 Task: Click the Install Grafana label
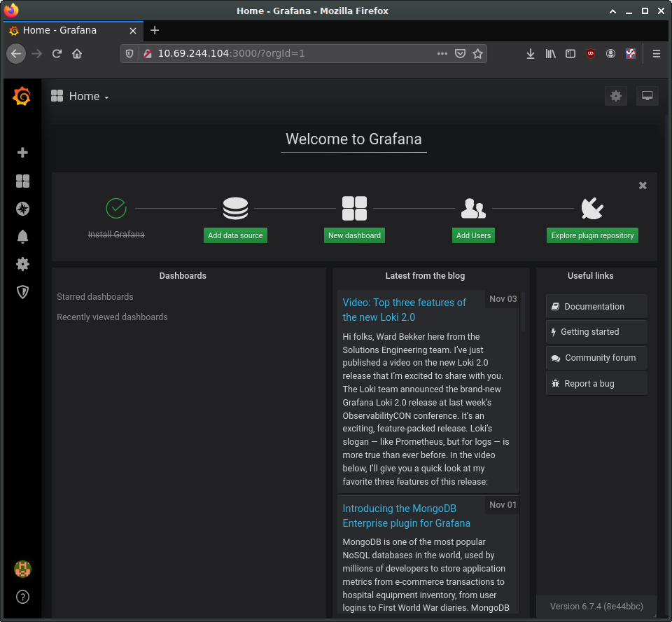point(116,234)
